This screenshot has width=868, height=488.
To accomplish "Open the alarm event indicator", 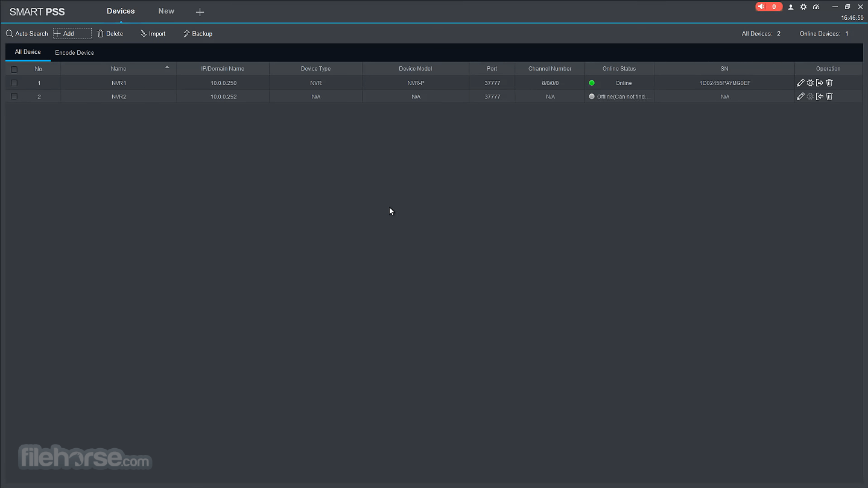I will [x=769, y=7].
